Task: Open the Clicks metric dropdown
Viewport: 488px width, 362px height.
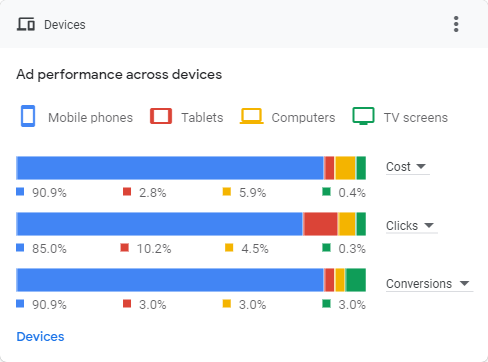Action: click(x=411, y=226)
